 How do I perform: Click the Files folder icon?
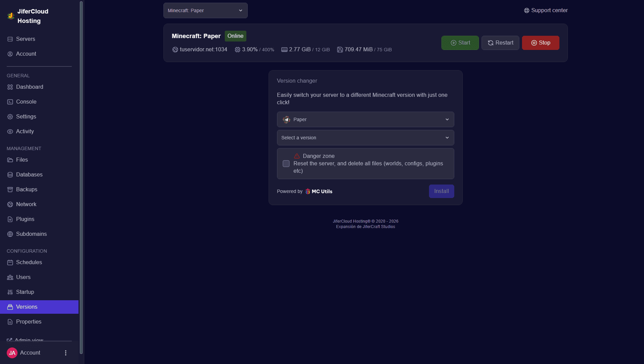10,160
